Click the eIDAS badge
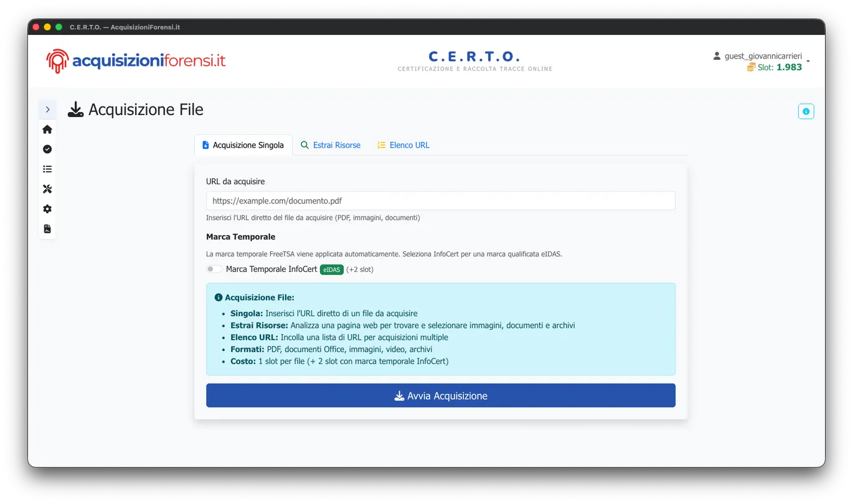 tap(331, 269)
